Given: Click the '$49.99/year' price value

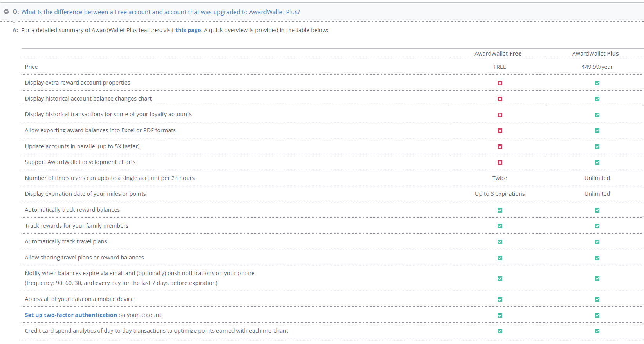Looking at the screenshot, I should (x=597, y=67).
